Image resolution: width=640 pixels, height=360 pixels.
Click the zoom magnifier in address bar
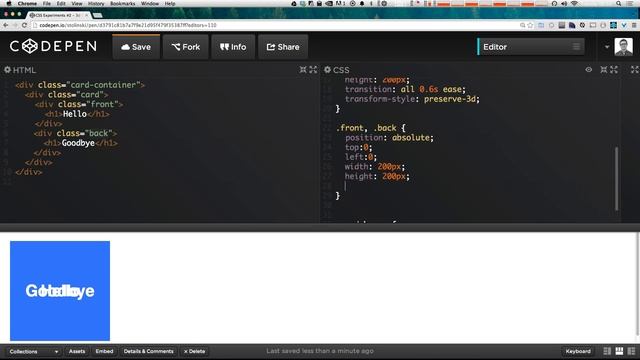click(522, 25)
